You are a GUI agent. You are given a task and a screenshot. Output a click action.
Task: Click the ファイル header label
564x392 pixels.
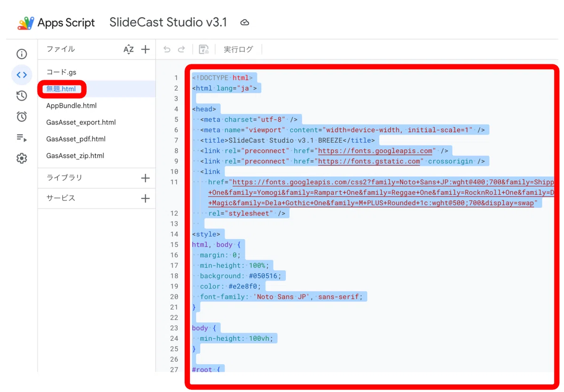pyautogui.click(x=61, y=49)
